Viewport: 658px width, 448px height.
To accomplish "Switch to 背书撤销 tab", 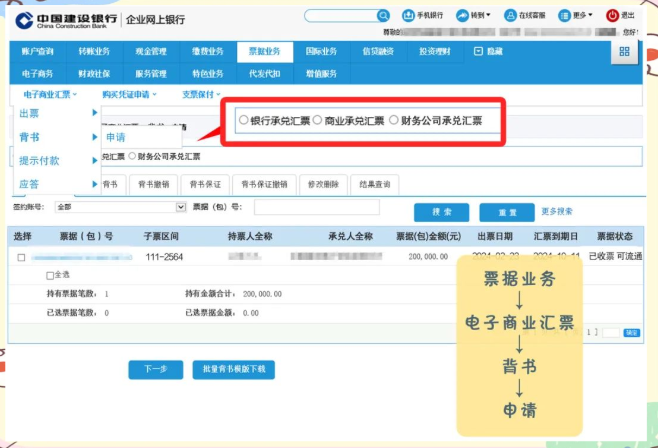I will point(154,185).
